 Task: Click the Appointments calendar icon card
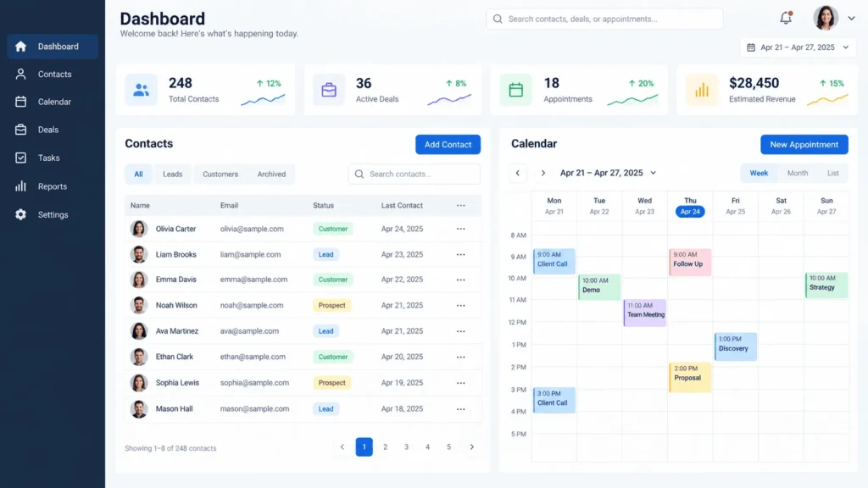[x=516, y=90]
